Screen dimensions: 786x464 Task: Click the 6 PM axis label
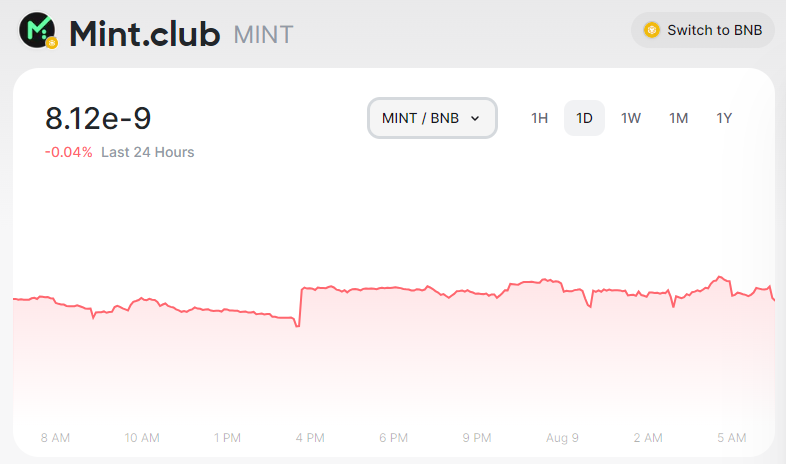[394, 438]
